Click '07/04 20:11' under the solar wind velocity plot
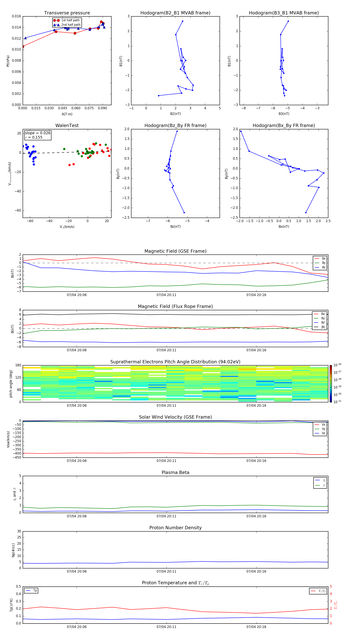The height and width of the screenshot is (644, 351). (x=166, y=461)
